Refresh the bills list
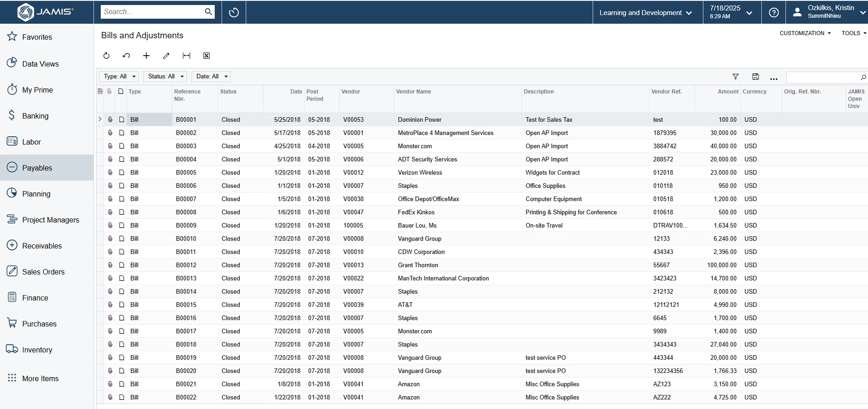Viewport: 868px width, 409px height. (106, 56)
